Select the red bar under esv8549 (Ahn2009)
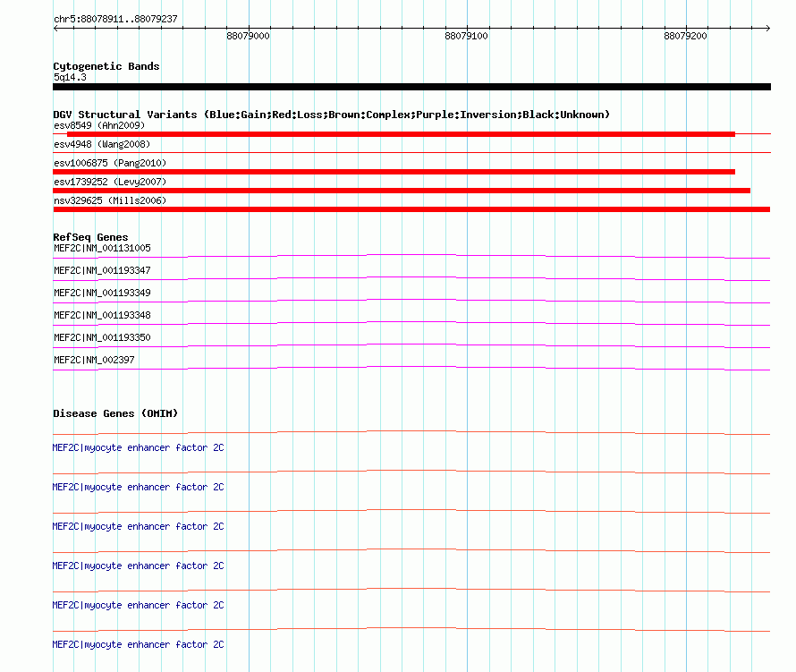Screen dimensions: 796x672 401,134
